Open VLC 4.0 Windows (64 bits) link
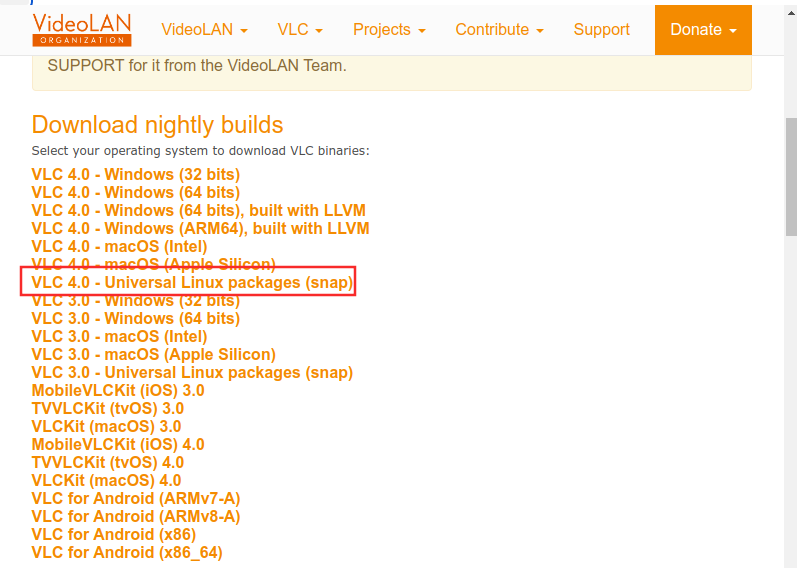The height and width of the screenshot is (568, 797). 136,193
